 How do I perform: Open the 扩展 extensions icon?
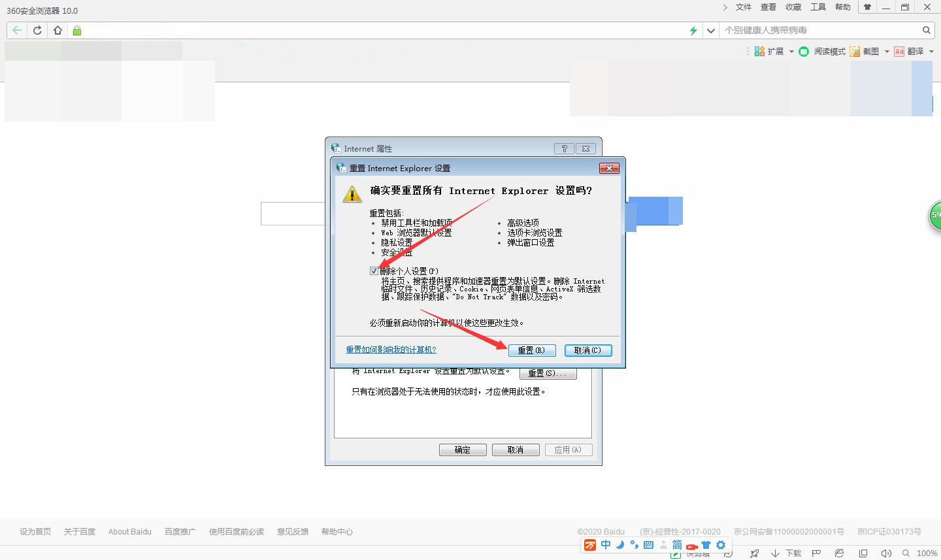click(x=769, y=51)
